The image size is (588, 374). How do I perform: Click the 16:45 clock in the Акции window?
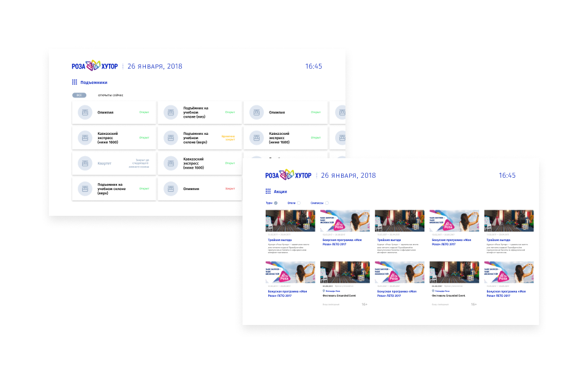coord(507,175)
